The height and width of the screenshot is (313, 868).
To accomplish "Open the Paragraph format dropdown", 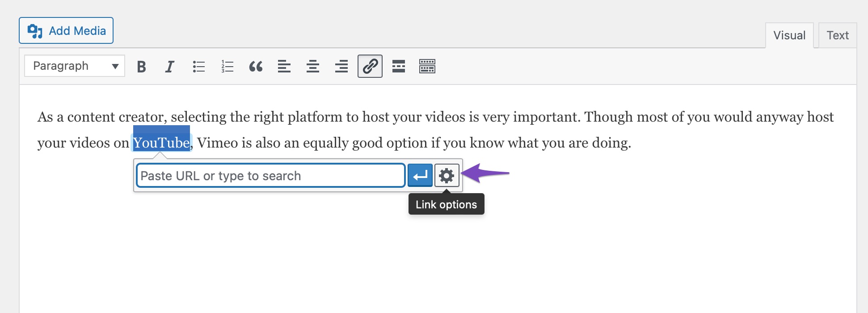I will [x=75, y=66].
